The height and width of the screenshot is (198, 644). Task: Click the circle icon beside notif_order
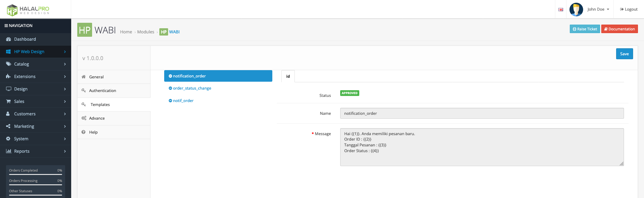[170, 101]
